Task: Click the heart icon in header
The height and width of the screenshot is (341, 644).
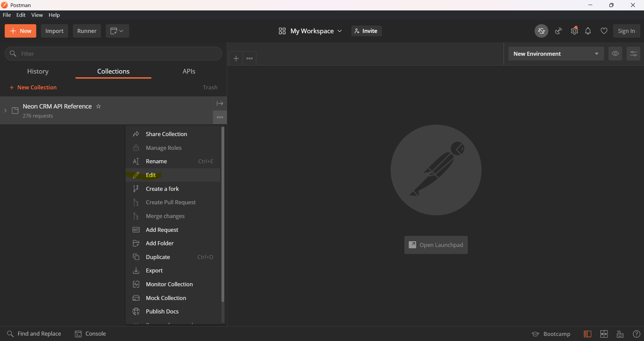Action: pos(604,31)
